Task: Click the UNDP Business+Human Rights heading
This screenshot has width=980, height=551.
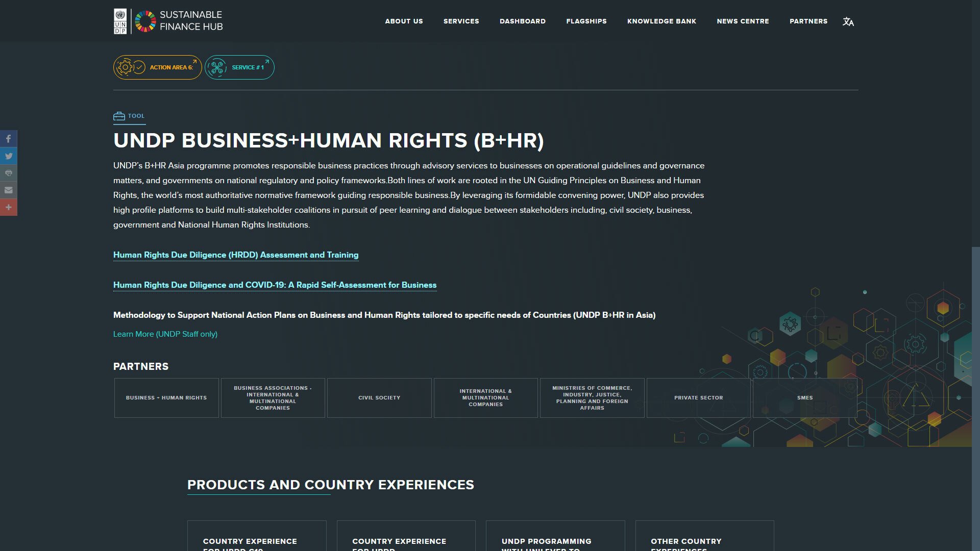Action: click(x=329, y=141)
